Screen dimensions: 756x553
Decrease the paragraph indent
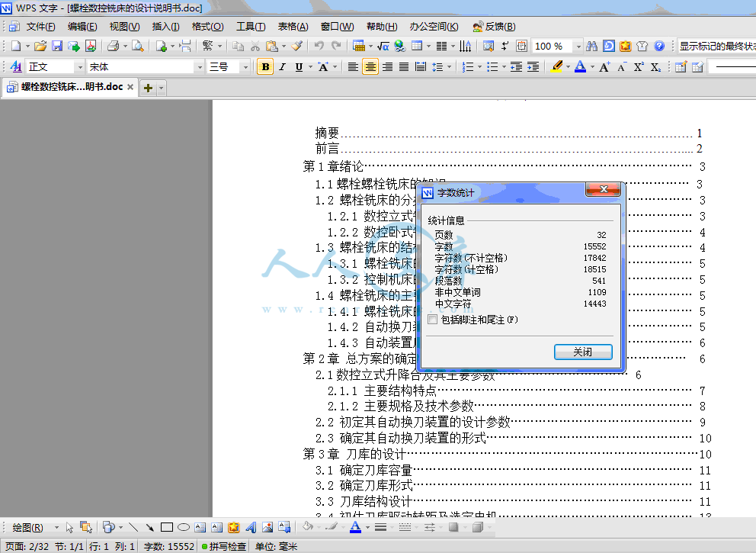tap(516, 66)
